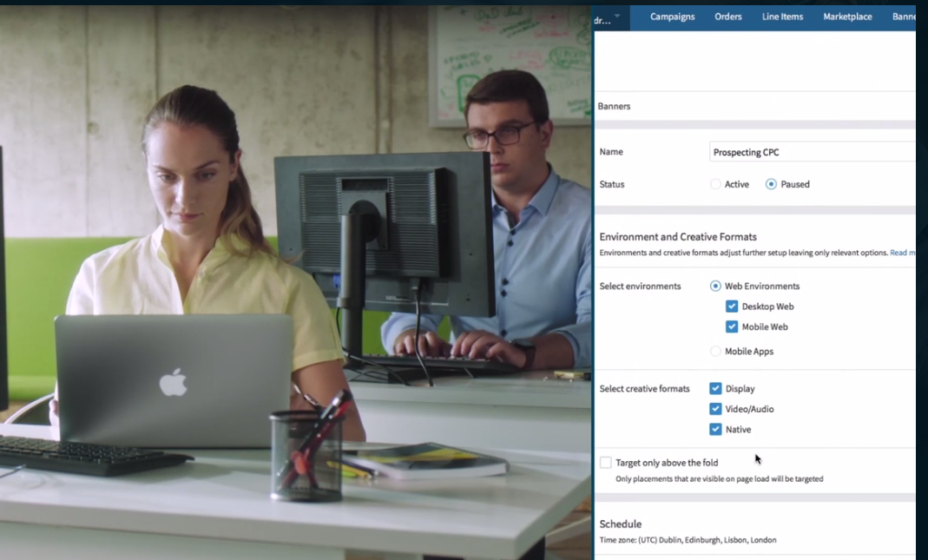
Task: Select the Paused status option
Action: [x=771, y=184]
